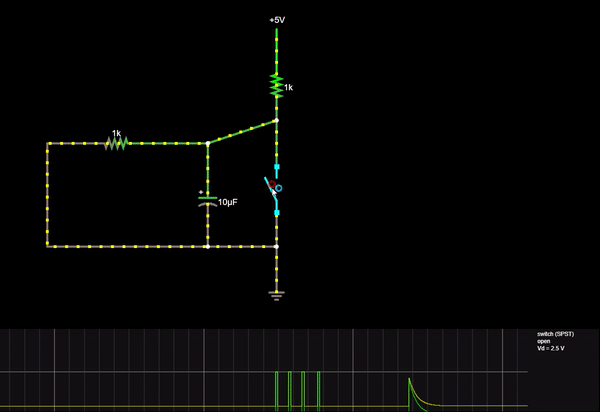The image size is (600, 412).
Task: Click the lower cyan terminal of the switch
Action: pyautogui.click(x=277, y=213)
